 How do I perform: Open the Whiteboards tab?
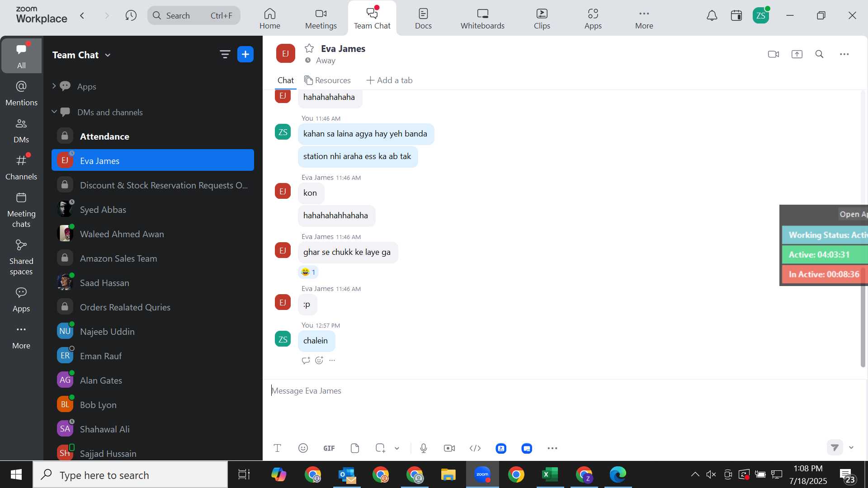pyautogui.click(x=482, y=19)
